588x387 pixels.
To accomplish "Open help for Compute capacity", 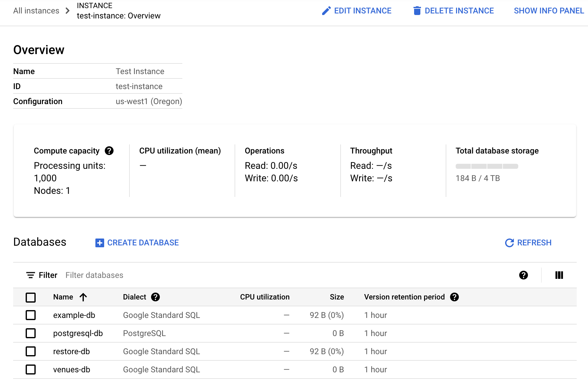I will (x=109, y=151).
